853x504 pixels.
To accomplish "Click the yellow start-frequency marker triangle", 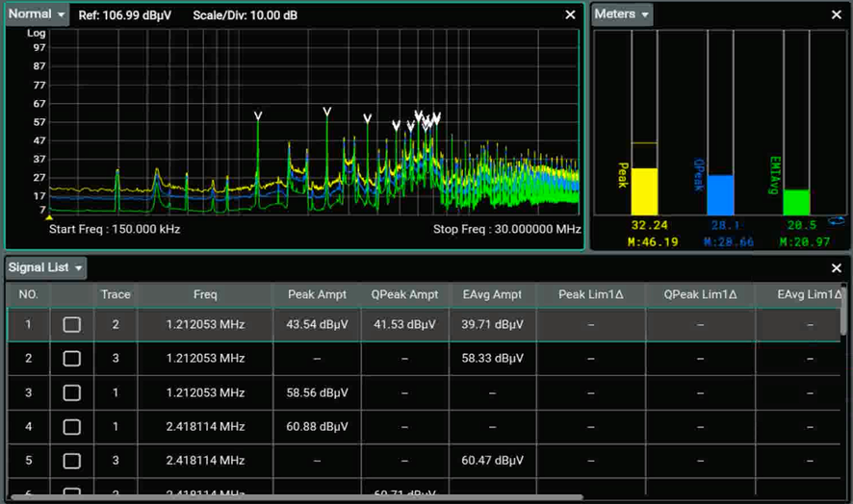I will pos(49,217).
